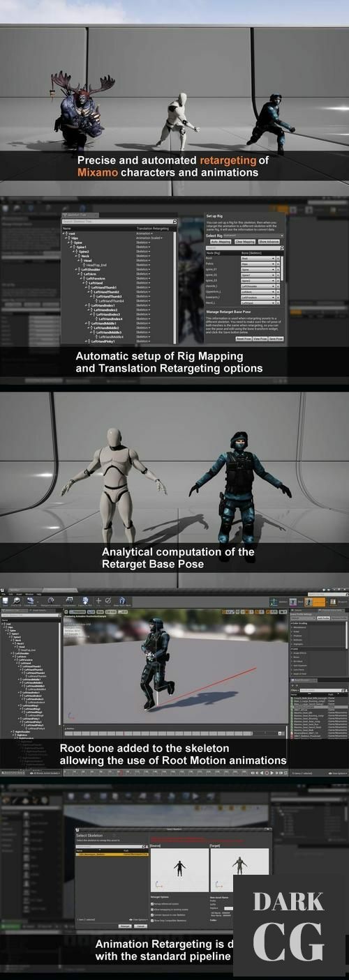Select LeftHandIndex1 in the Skeleton Tree
Image resolution: width=349 pixels, height=980 pixels.
(x=103, y=305)
